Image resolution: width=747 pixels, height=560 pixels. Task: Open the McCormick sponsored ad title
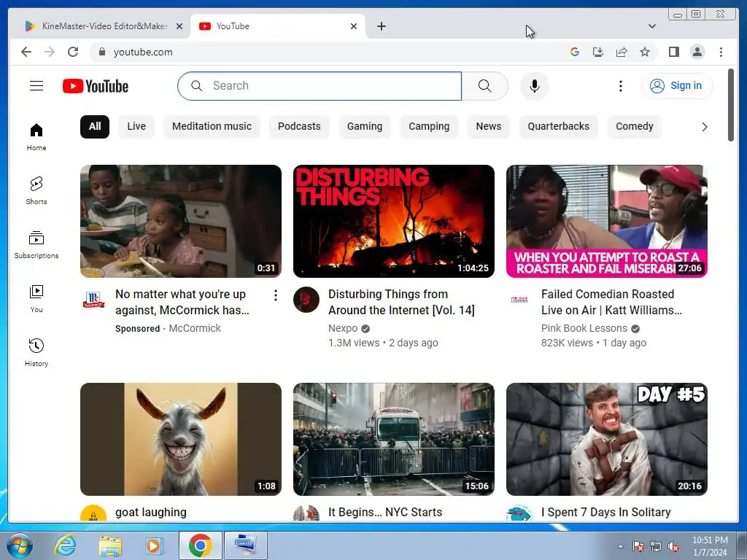(x=182, y=303)
